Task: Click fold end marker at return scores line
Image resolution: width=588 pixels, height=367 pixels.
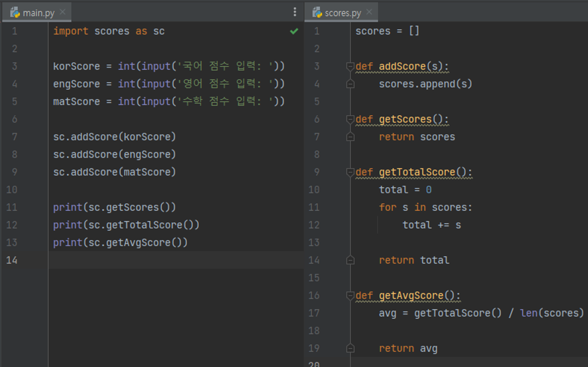Action: (350, 137)
